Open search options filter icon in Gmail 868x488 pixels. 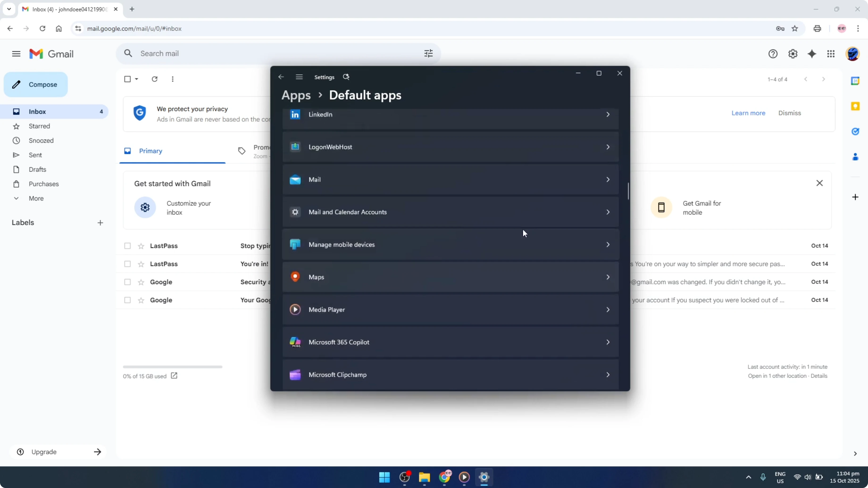[x=428, y=54]
